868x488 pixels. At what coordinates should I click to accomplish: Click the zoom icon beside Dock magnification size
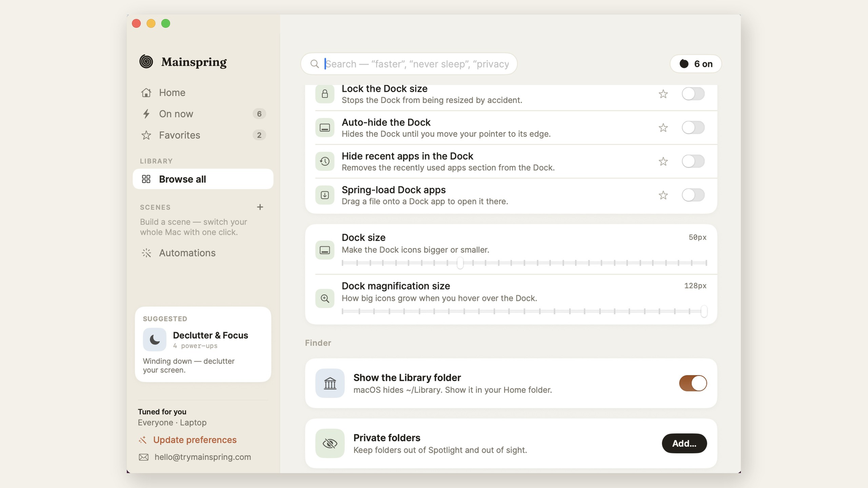click(325, 299)
